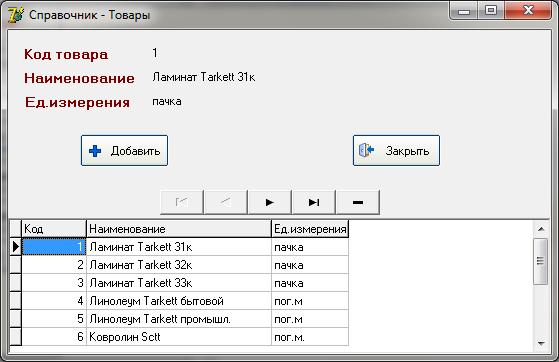This screenshot has height=362, width=559.
Task: Click the Наименование field value Ламинат Tarkett 31к
Action: click(x=204, y=77)
